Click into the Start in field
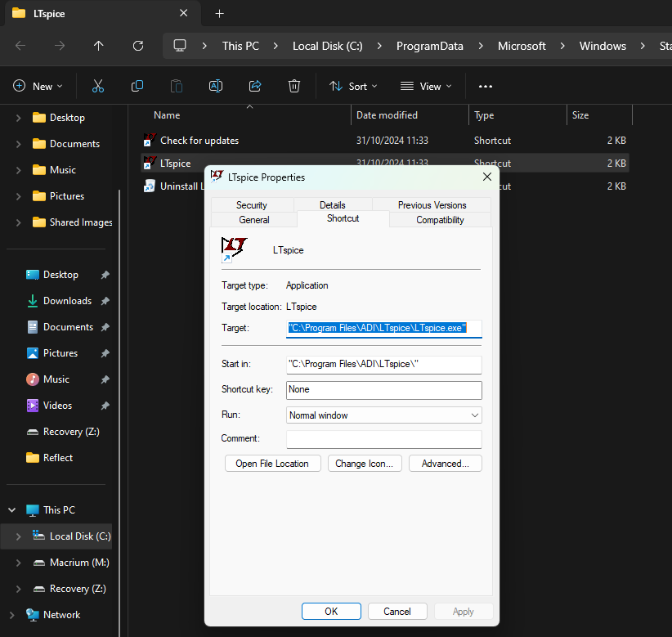This screenshot has width=672, height=637. [383, 365]
